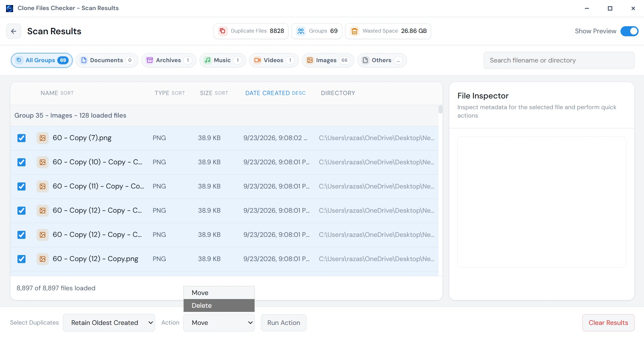Click the Directory column header

point(338,93)
